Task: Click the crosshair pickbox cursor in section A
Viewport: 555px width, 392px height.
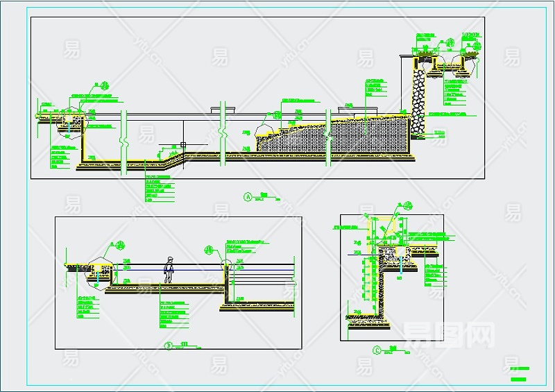Action: click(183, 144)
